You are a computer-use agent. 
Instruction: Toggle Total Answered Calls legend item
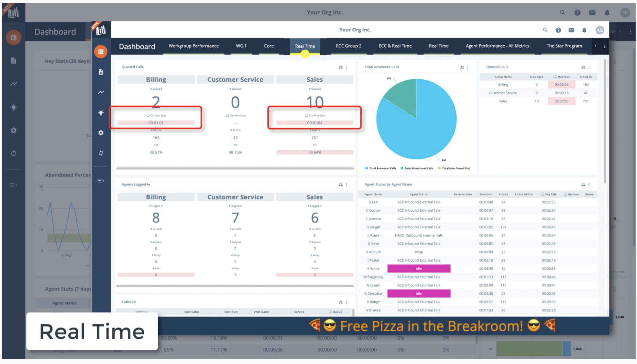coord(380,168)
